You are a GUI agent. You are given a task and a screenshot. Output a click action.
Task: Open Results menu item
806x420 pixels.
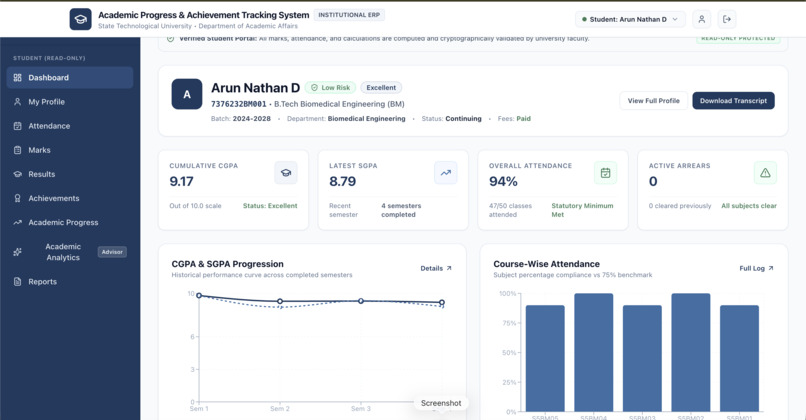click(70, 174)
